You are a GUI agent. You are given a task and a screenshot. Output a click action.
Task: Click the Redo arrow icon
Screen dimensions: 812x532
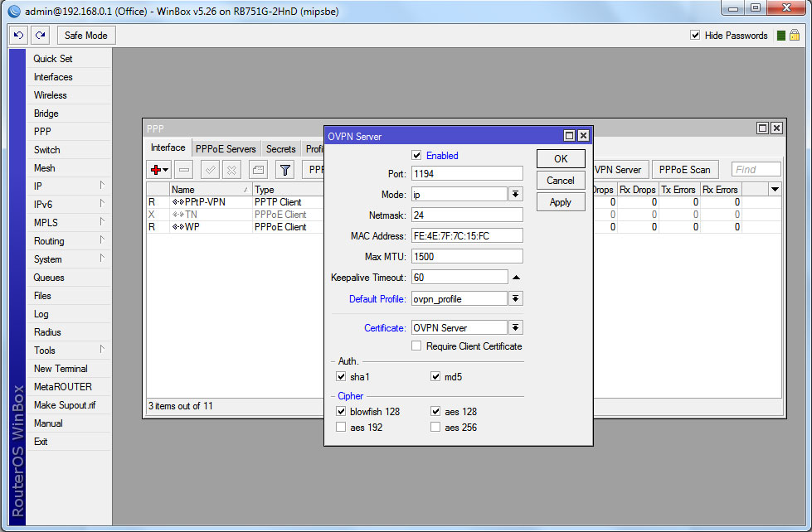[40, 36]
